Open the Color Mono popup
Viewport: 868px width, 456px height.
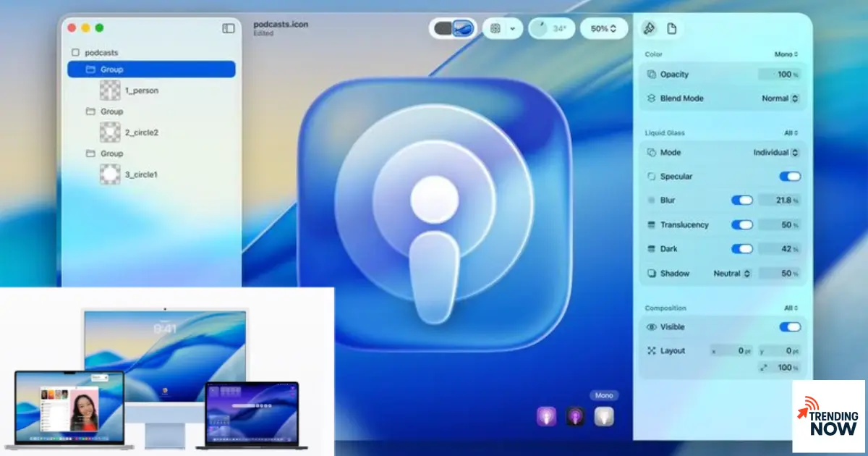[786, 54]
